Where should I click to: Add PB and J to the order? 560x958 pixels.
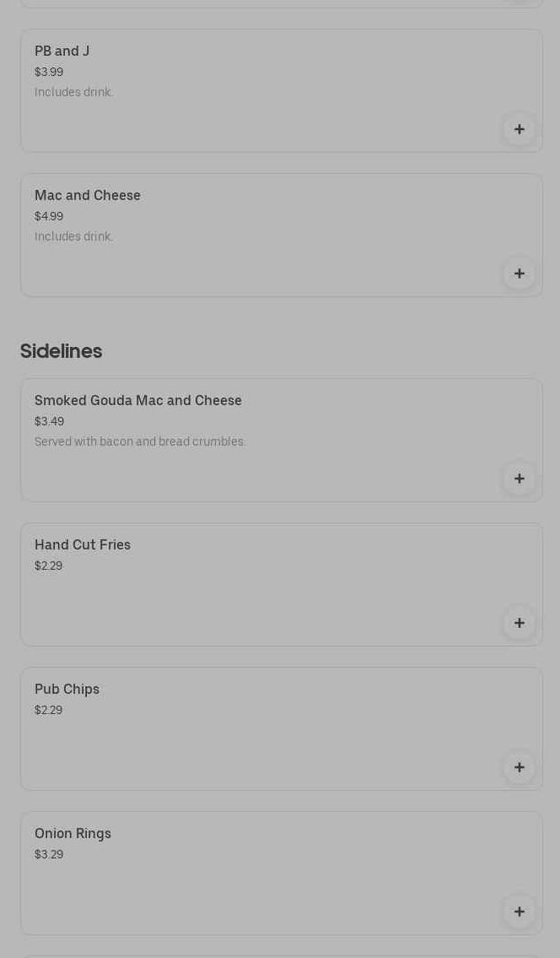pyautogui.click(x=519, y=129)
